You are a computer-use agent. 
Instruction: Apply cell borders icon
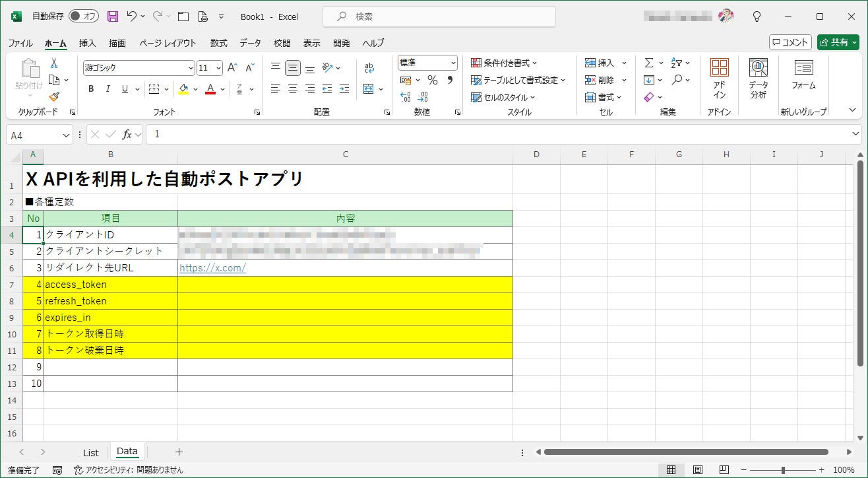click(x=154, y=89)
